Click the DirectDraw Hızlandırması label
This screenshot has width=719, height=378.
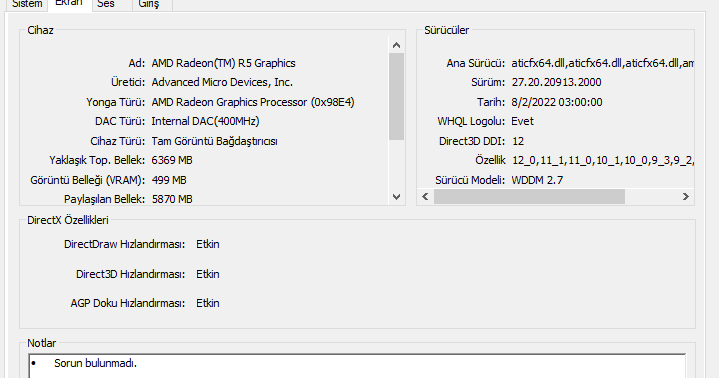[124, 244]
